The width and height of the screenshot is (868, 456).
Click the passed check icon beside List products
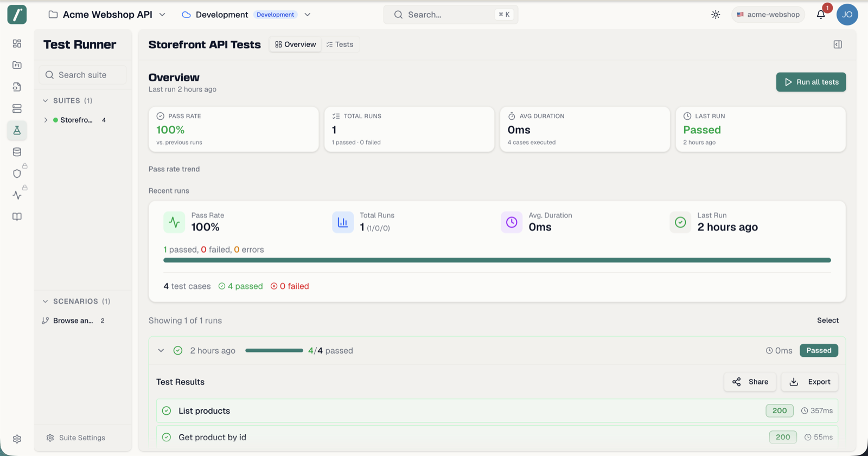pyautogui.click(x=167, y=411)
